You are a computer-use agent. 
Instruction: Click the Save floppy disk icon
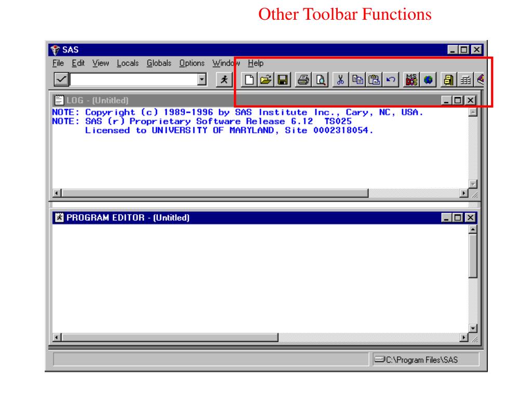point(283,79)
